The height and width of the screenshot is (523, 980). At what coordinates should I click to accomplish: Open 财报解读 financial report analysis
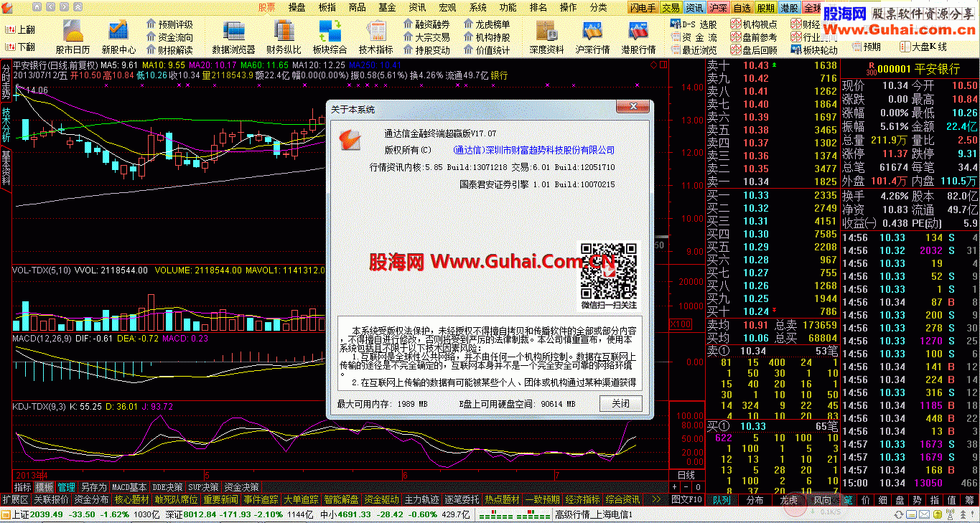click(169, 50)
